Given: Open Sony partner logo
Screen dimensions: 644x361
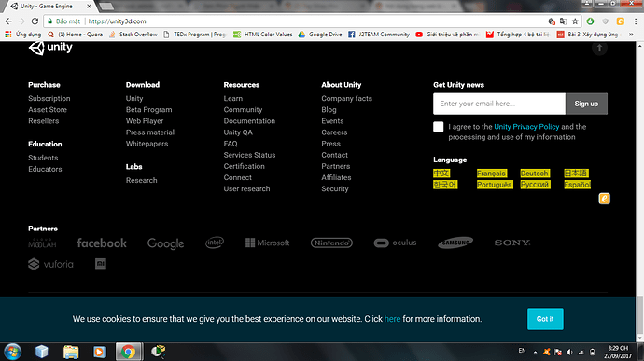Looking at the screenshot, I should pyautogui.click(x=512, y=243).
